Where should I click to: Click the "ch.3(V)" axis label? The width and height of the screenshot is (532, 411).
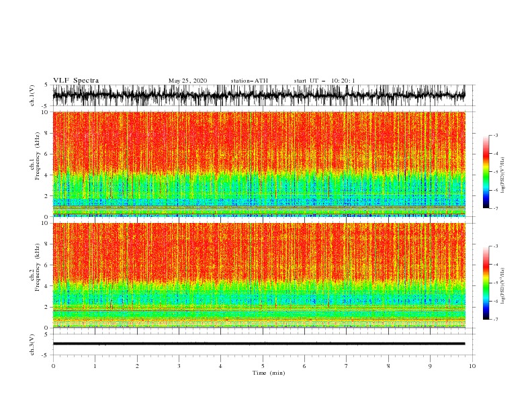click(x=32, y=345)
